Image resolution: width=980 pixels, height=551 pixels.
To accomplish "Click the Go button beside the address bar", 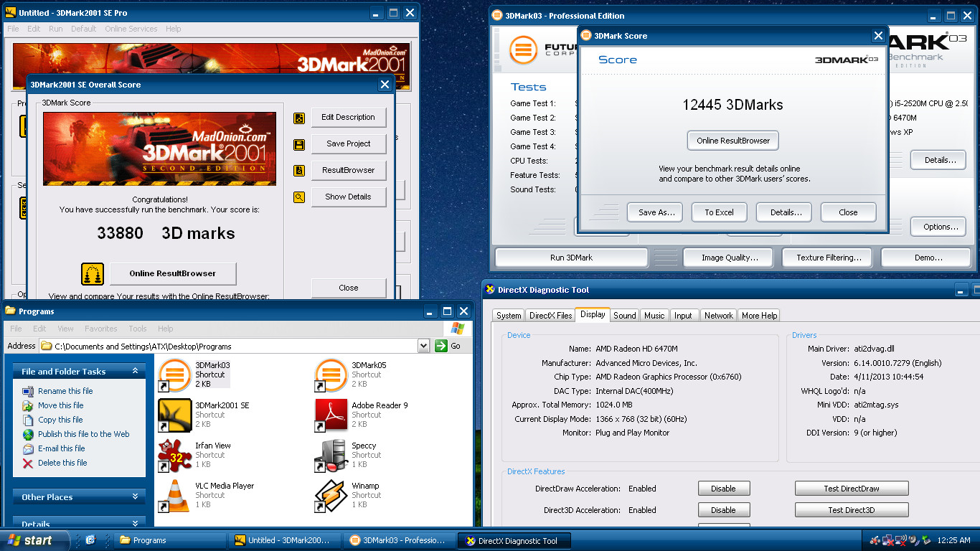I will 448,346.
